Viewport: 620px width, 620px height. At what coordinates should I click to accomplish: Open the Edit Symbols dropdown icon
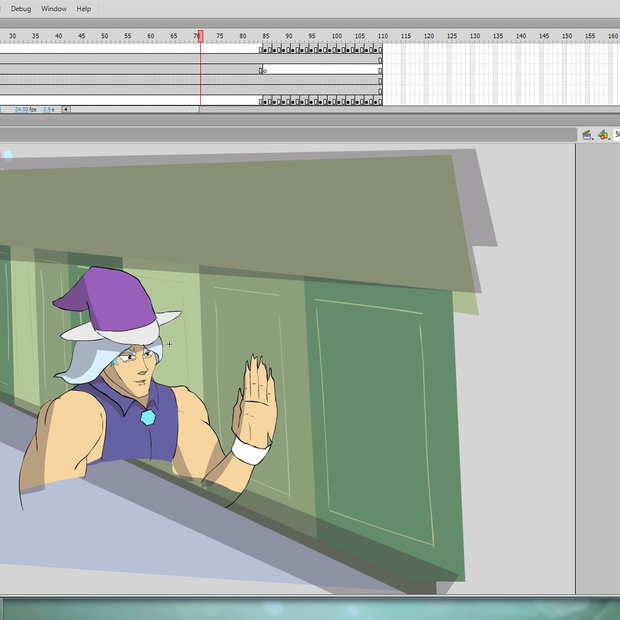pyautogui.click(x=604, y=135)
